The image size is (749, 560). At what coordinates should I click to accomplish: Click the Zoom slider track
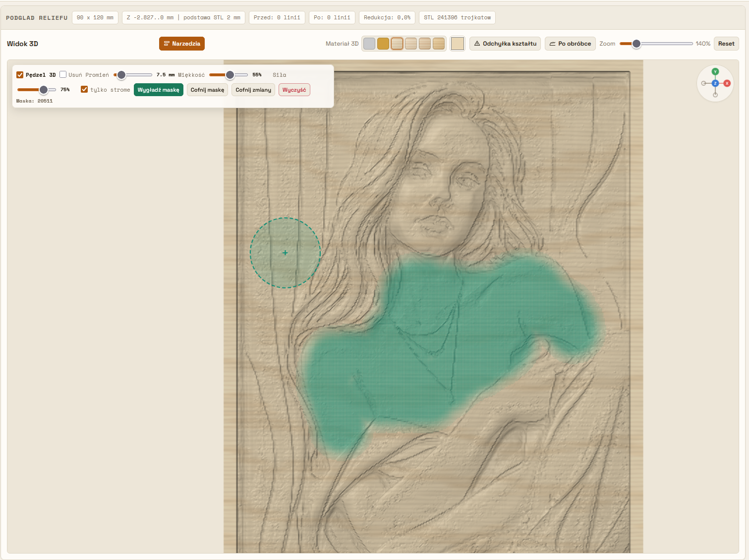(656, 44)
